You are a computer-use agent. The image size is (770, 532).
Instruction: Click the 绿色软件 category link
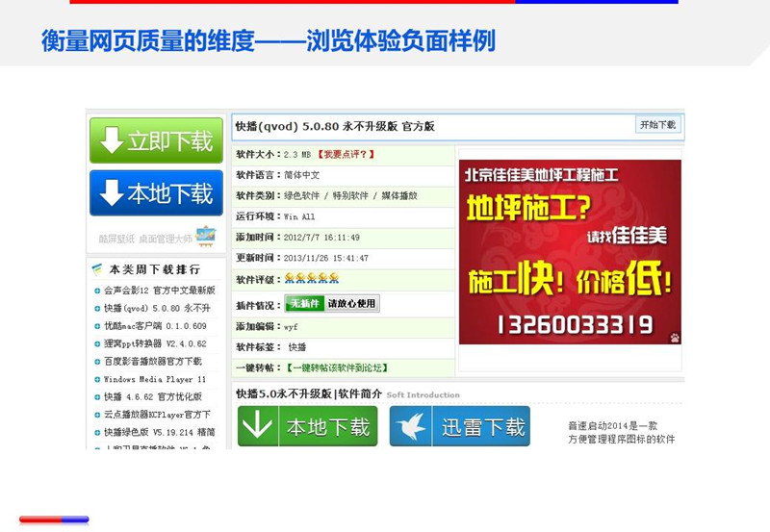[303, 196]
